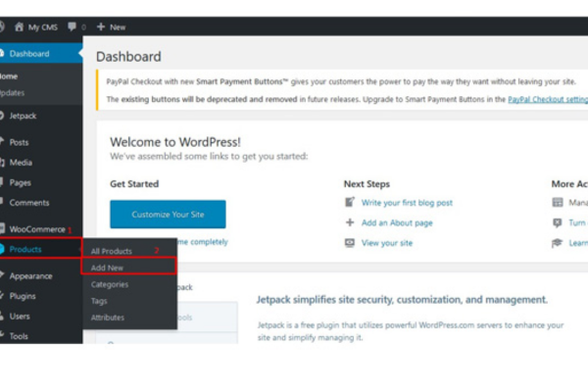This screenshot has height=392, width=588.
Task: Click Write your first blog post link
Action: (407, 203)
